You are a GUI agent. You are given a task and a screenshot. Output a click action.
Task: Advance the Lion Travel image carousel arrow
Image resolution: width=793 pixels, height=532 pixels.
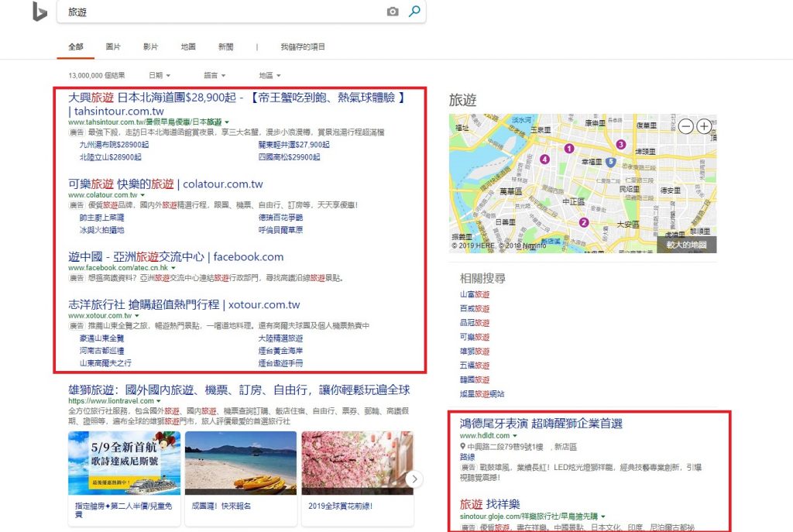pos(414,479)
